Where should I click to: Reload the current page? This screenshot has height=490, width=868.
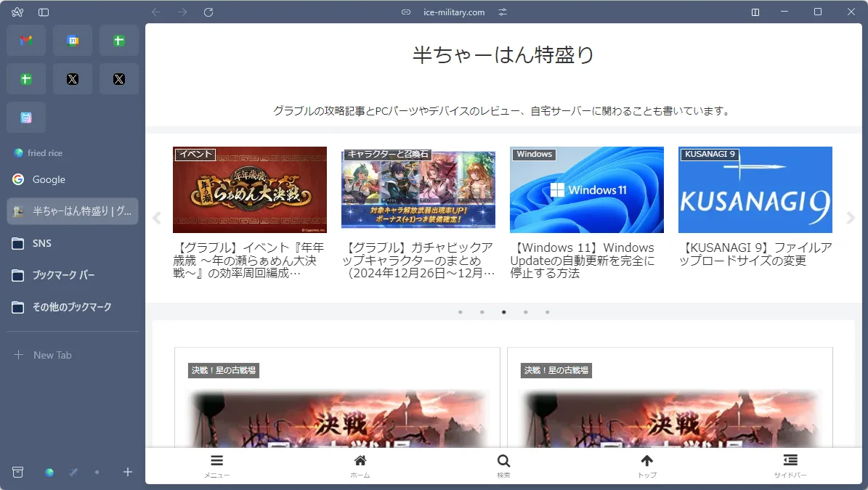208,12
